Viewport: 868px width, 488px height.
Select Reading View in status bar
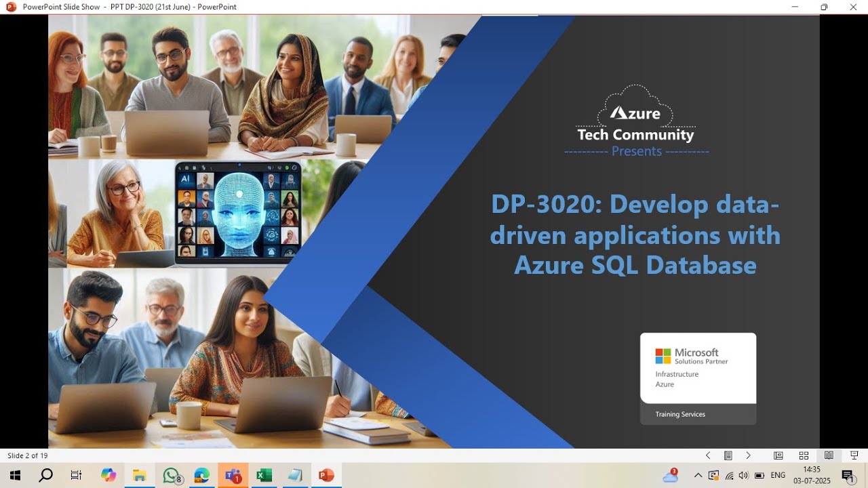point(829,455)
